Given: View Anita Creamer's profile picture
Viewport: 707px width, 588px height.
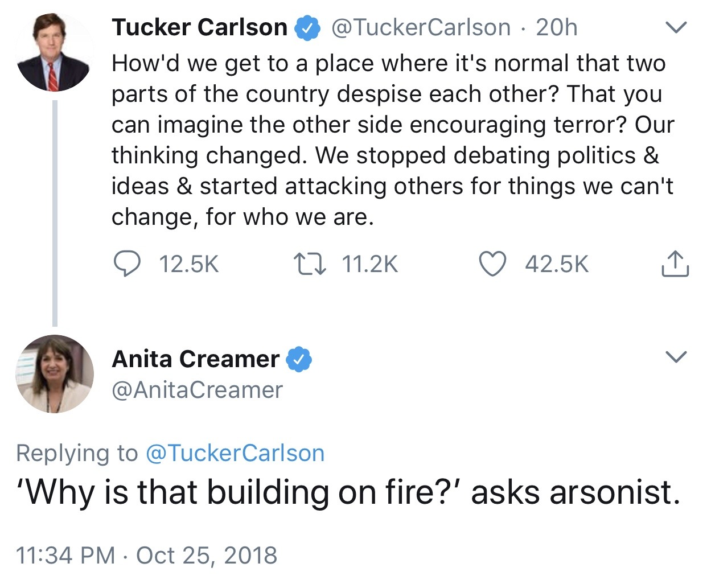Looking at the screenshot, I should pos(55,374).
